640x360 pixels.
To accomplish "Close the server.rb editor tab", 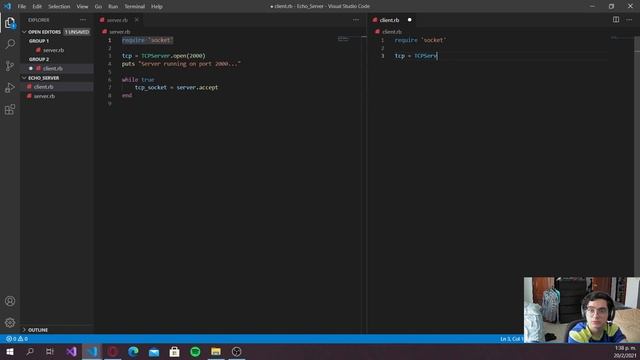I will [137, 20].
